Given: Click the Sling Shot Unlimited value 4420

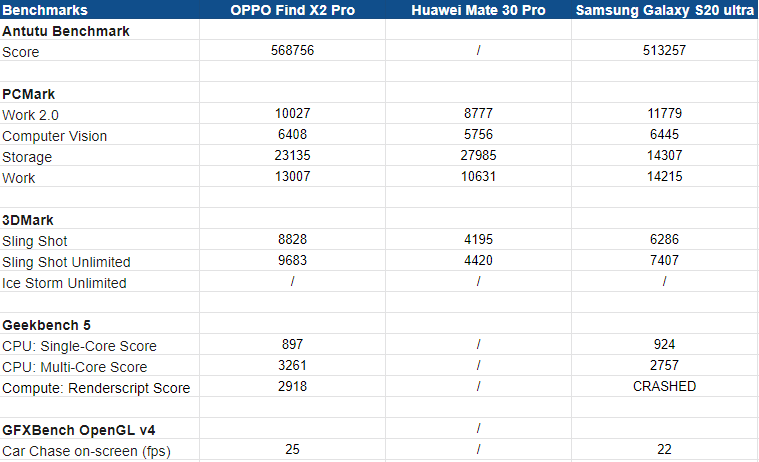Looking at the screenshot, I should pos(478,261).
